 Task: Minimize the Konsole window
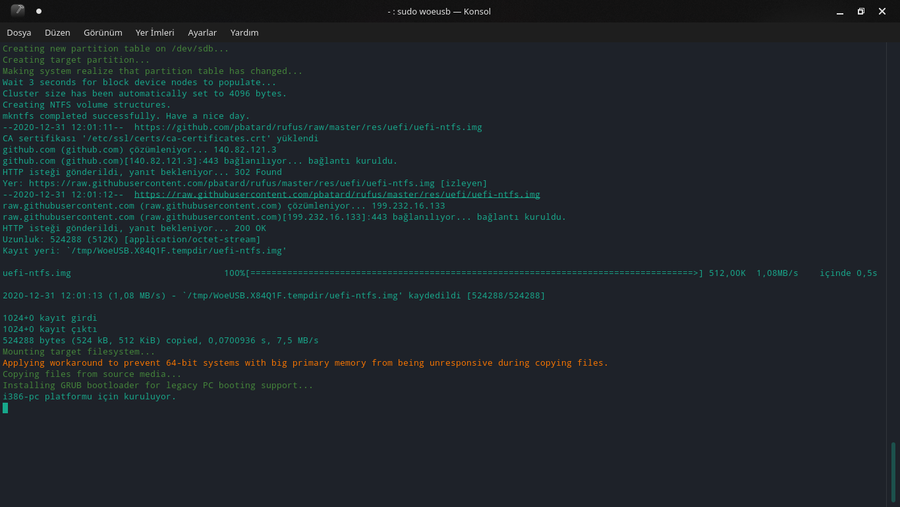pos(840,11)
